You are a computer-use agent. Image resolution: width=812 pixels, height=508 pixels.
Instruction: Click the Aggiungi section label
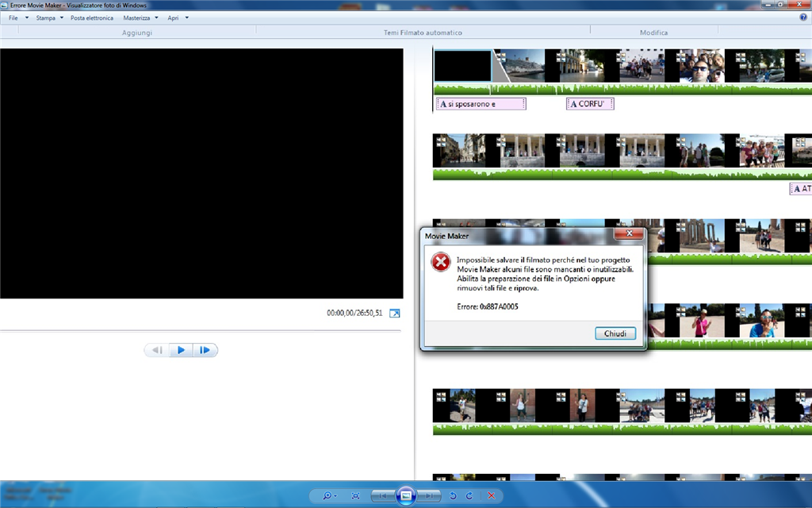(136, 32)
